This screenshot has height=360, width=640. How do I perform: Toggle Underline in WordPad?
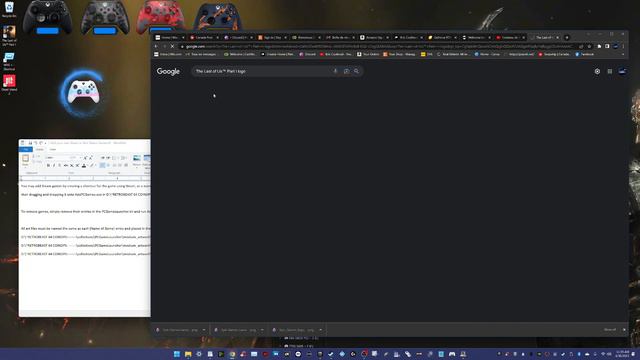[60, 165]
